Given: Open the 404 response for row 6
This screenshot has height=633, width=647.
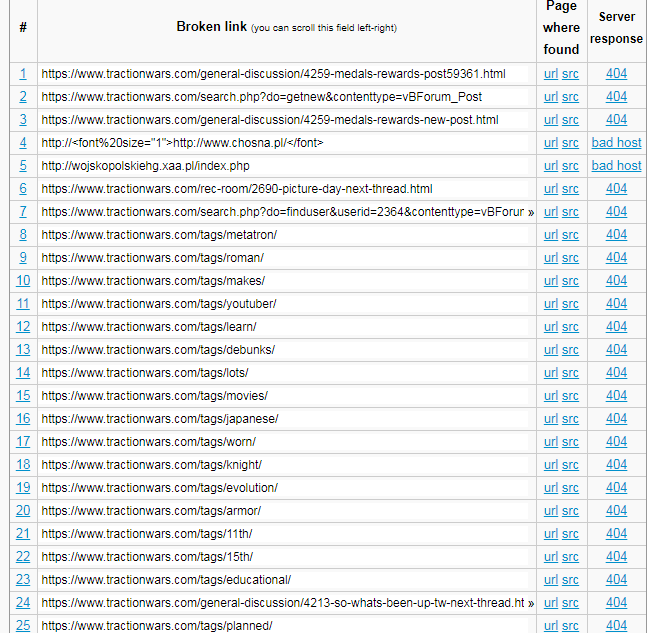Looking at the screenshot, I should [616, 189].
